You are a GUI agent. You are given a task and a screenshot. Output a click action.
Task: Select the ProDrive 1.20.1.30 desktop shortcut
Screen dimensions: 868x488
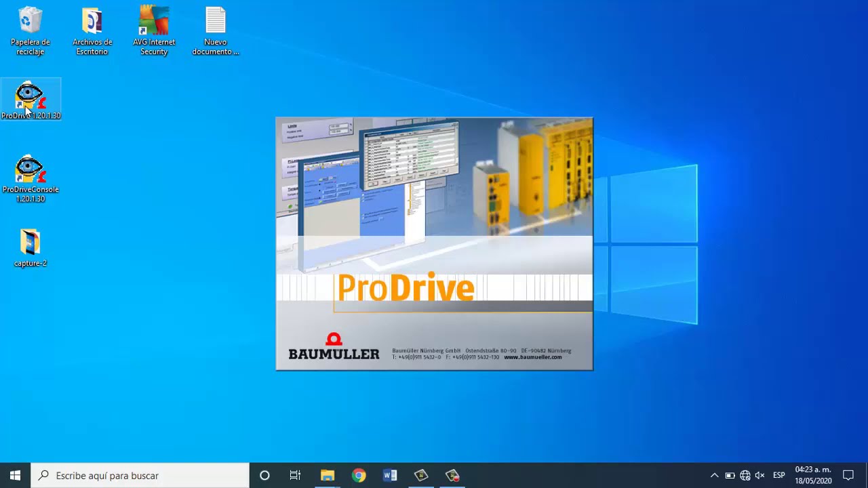(x=31, y=100)
